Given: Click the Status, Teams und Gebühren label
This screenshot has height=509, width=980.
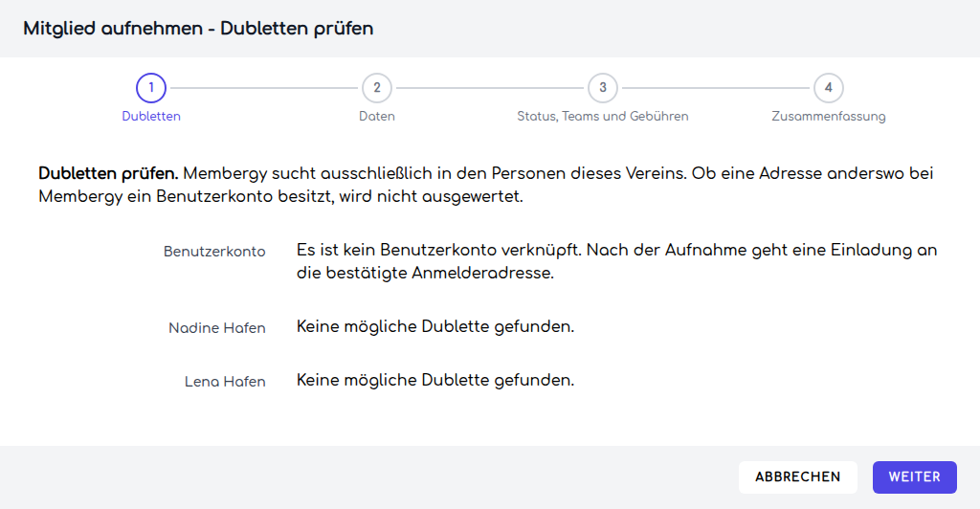Looking at the screenshot, I should coord(603,116).
